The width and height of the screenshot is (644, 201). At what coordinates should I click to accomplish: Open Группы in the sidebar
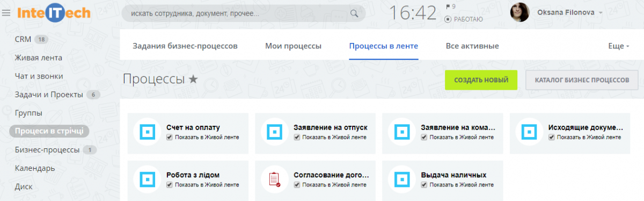pyautogui.click(x=29, y=113)
